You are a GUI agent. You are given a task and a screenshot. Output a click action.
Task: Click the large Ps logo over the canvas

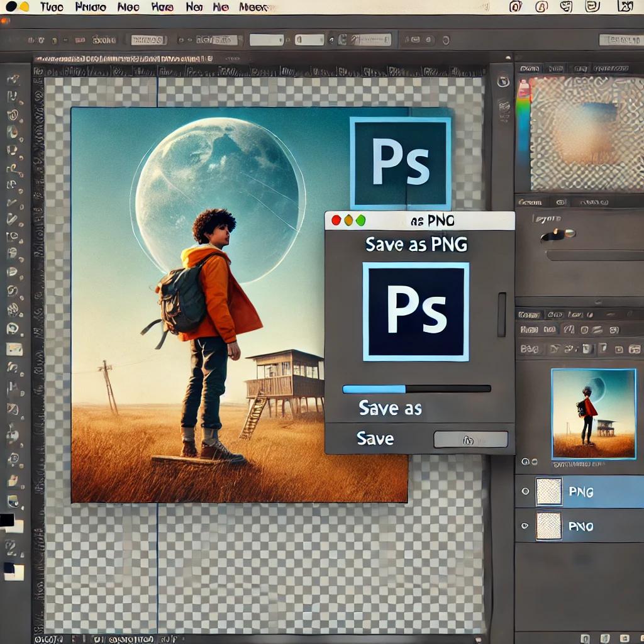coord(401,163)
